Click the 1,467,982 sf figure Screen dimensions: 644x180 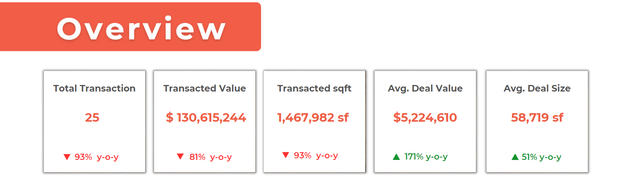pyautogui.click(x=313, y=117)
